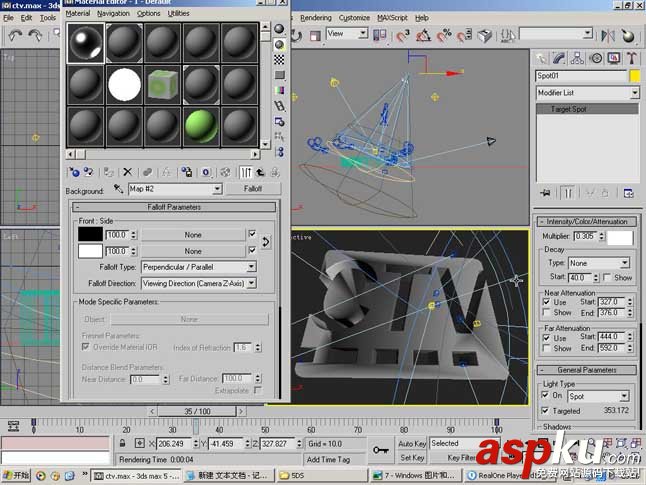
Task: Click the Configure Modifier Sets icon
Action: click(x=628, y=193)
